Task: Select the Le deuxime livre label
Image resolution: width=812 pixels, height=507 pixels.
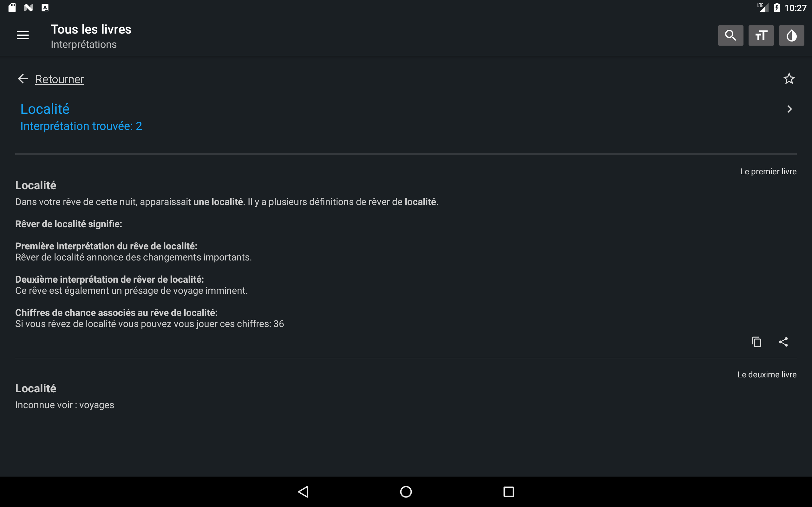Action: 767,375
